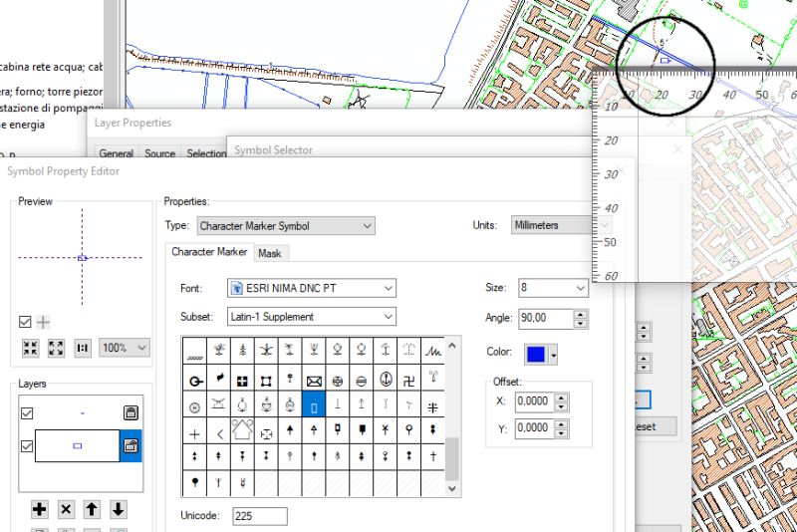This screenshot has height=532, width=797.
Task: Open the preview zoom 100% dropdown
Action: click(125, 348)
